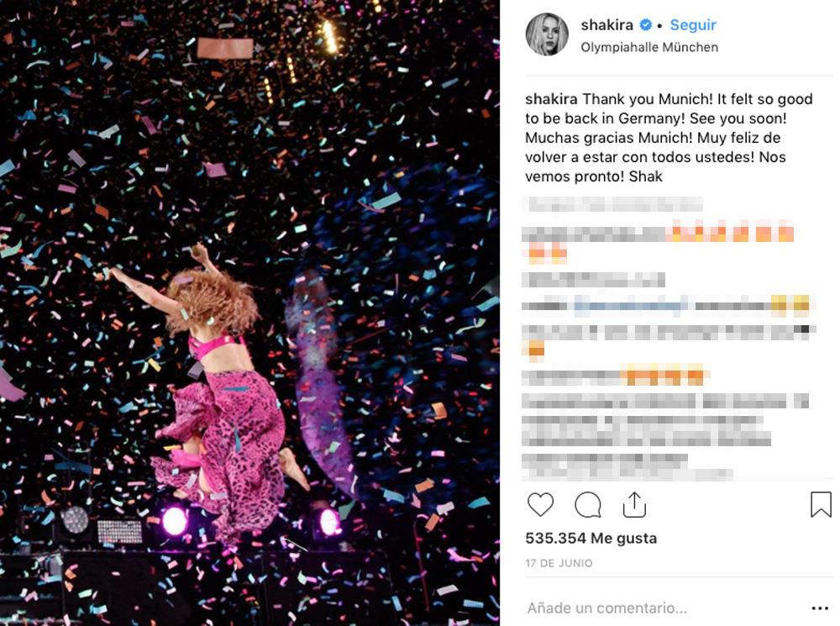Image resolution: width=840 pixels, height=626 pixels.
Task: Click the blue verified badge beside shakira
Action: (x=646, y=24)
